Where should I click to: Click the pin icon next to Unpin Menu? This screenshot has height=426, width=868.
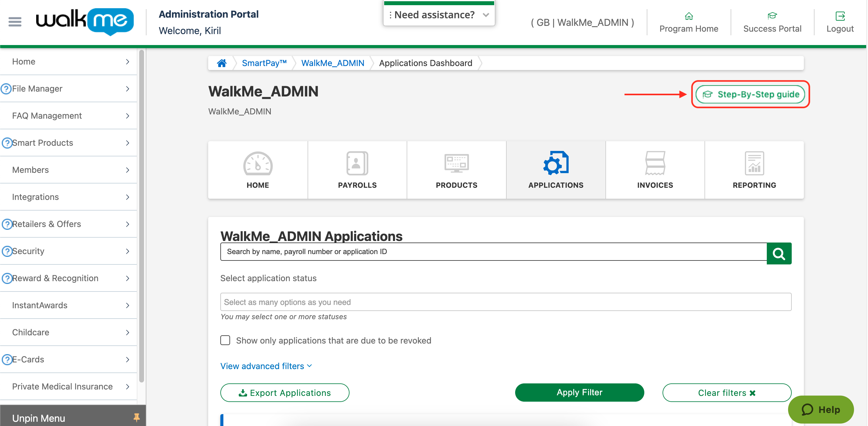coord(137,417)
